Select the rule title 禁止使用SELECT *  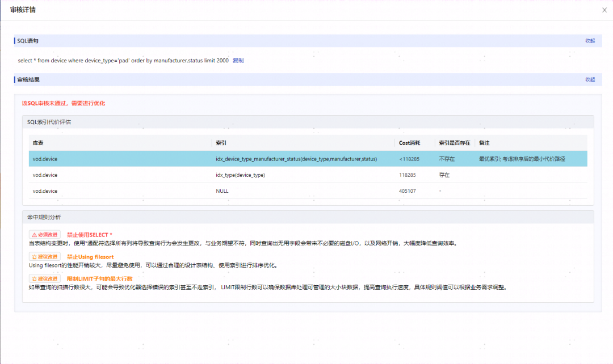pos(90,235)
